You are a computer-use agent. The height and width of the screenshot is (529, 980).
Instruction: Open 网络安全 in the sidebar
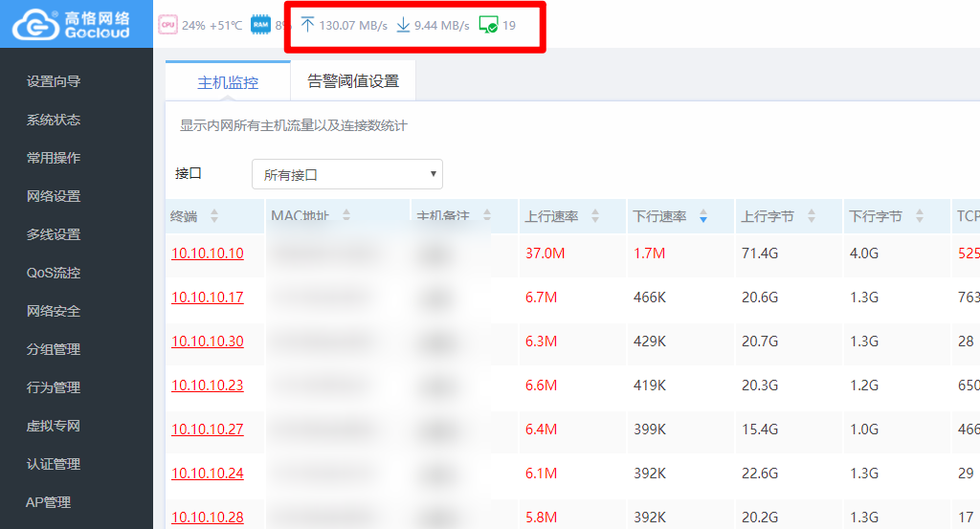(54, 311)
